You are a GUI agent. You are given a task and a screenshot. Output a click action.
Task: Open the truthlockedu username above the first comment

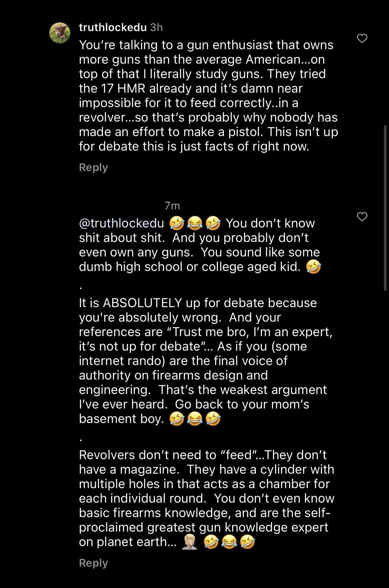point(113,27)
